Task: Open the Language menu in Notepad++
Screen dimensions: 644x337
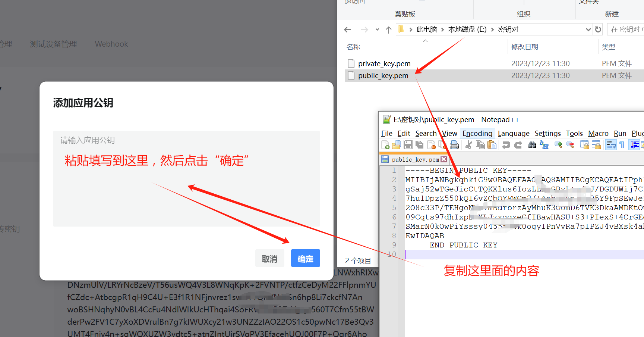Action: click(x=514, y=134)
